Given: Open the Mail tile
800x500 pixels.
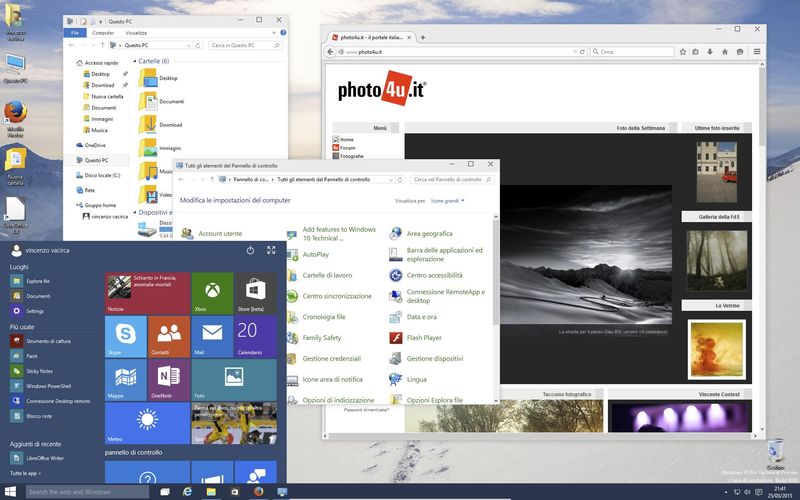Looking at the screenshot, I should click(x=212, y=336).
